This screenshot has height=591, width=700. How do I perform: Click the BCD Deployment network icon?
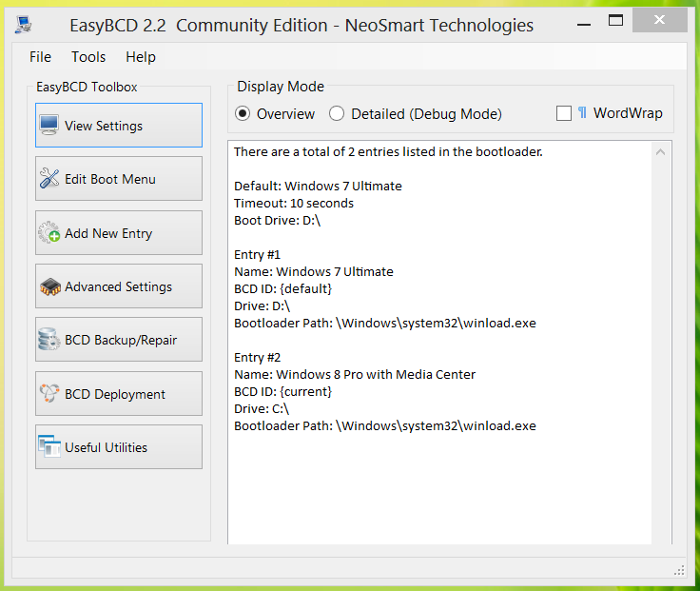click(49, 394)
